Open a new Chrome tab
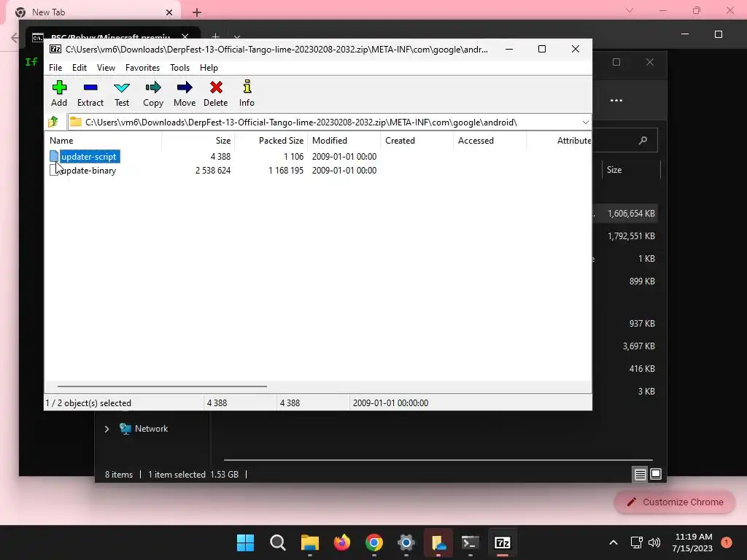747x560 pixels. pos(197,12)
